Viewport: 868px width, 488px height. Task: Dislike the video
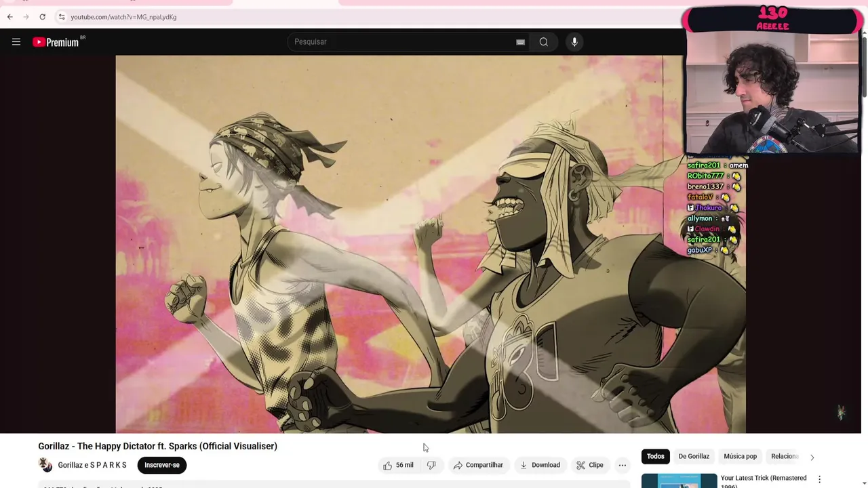click(x=431, y=465)
